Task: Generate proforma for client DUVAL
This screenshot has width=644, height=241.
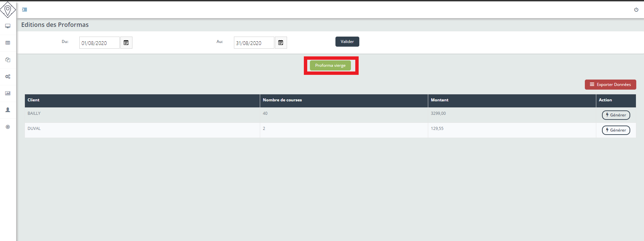Action: pyautogui.click(x=616, y=130)
